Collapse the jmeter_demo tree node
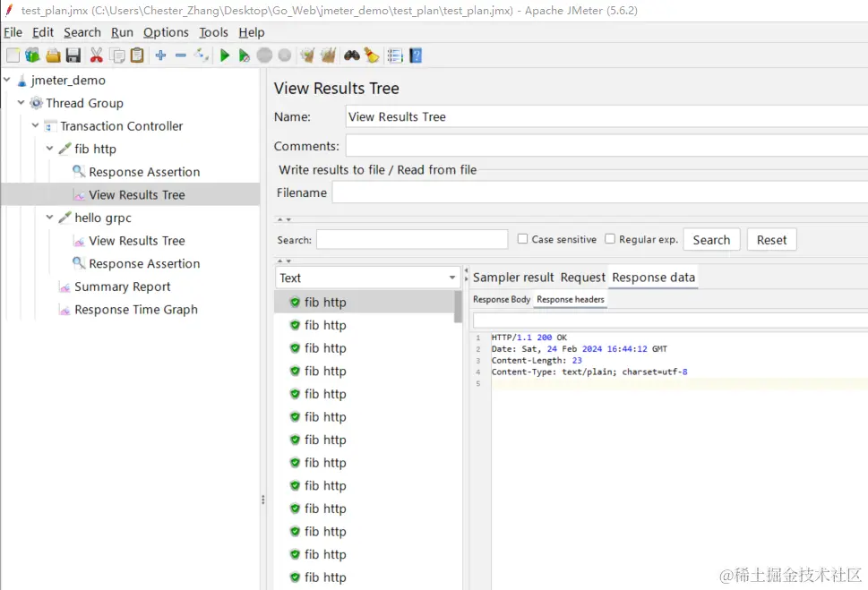This screenshot has width=868, height=590. pyautogui.click(x=7, y=80)
